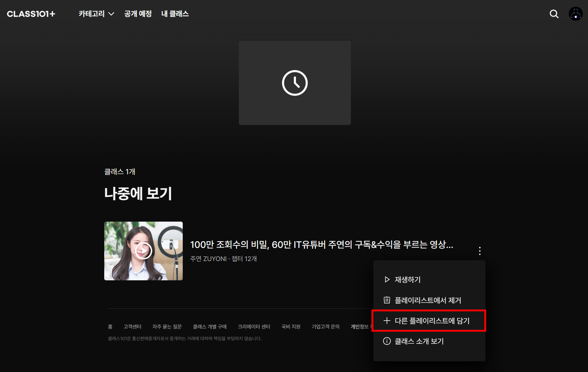This screenshot has height=372, width=588.
Task: Click the 고객센터 footer link
Action: [x=132, y=326]
